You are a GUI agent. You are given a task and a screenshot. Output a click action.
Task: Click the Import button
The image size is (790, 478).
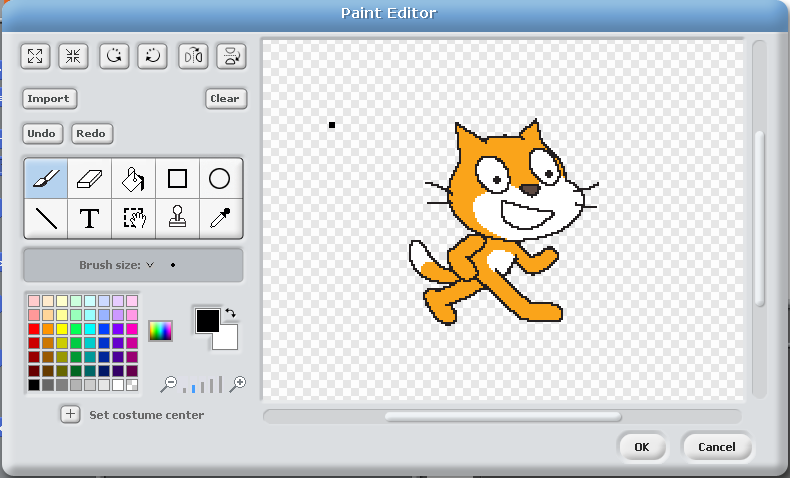pyautogui.click(x=49, y=99)
